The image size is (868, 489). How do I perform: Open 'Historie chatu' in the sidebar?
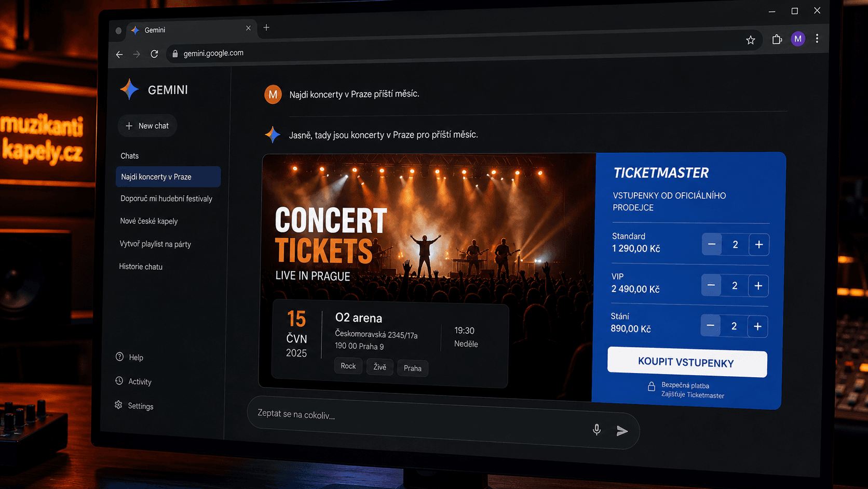coord(141,267)
